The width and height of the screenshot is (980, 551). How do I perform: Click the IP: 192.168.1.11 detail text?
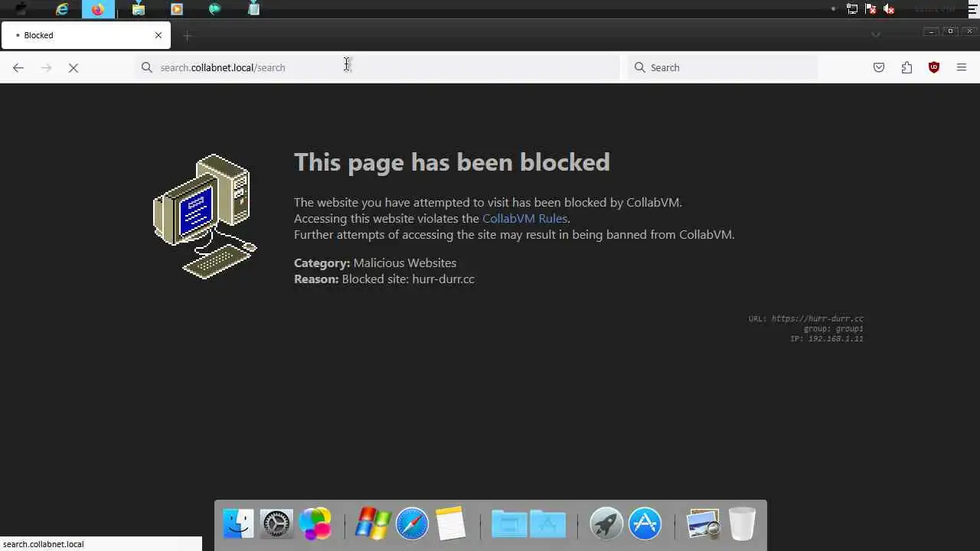pyautogui.click(x=827, y=338)
